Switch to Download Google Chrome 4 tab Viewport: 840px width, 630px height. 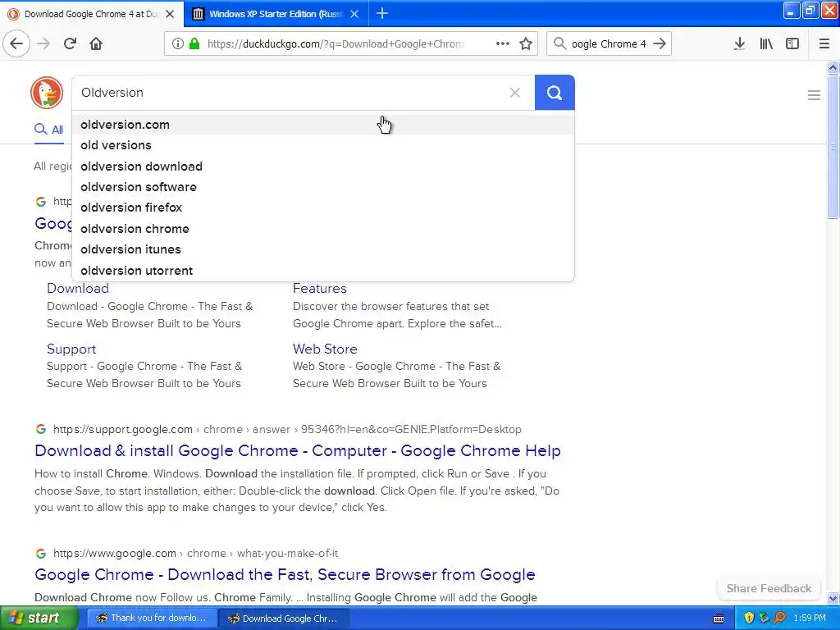coord(92,14)
